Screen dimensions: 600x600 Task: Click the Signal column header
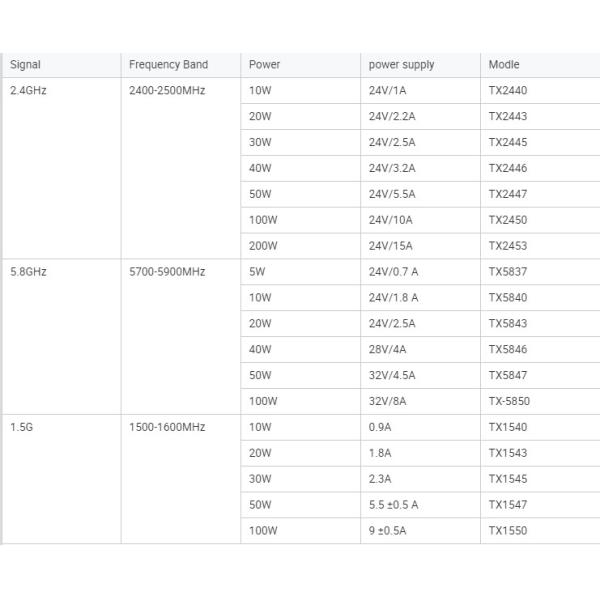pyautogui.click(x=25, y=65)
